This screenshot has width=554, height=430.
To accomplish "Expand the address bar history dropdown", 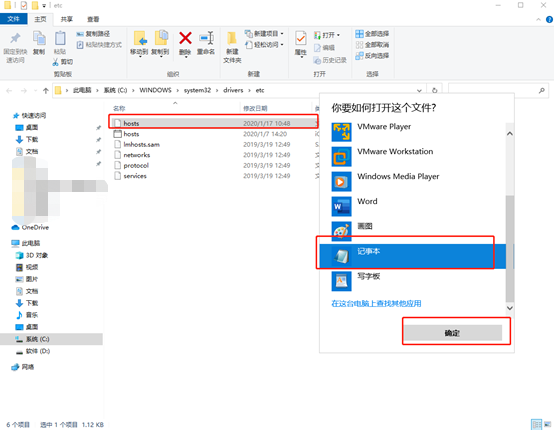I will tap(419, 90).
